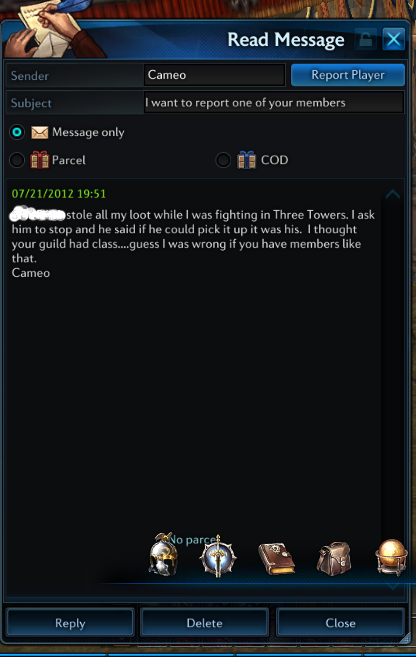The height and width of the screenshot is (657, 416).
Task: Open the brown leather quest journal icon
Action: tap(276, 558)
